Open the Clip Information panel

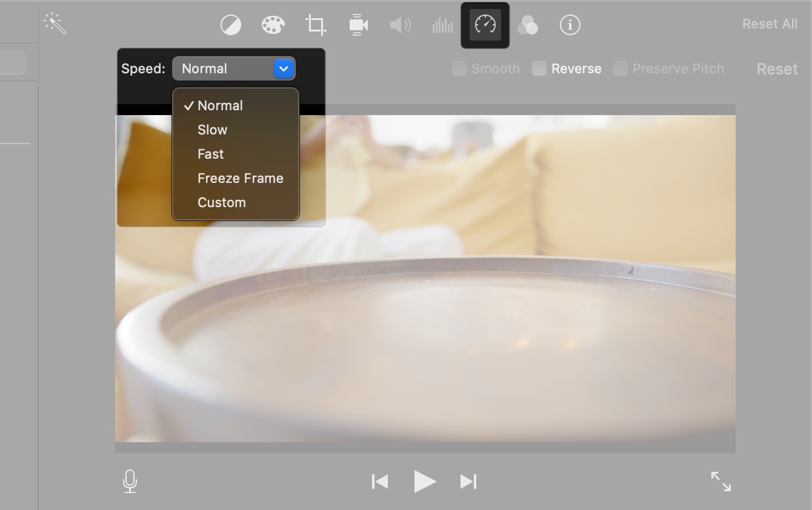click(570, 25)
